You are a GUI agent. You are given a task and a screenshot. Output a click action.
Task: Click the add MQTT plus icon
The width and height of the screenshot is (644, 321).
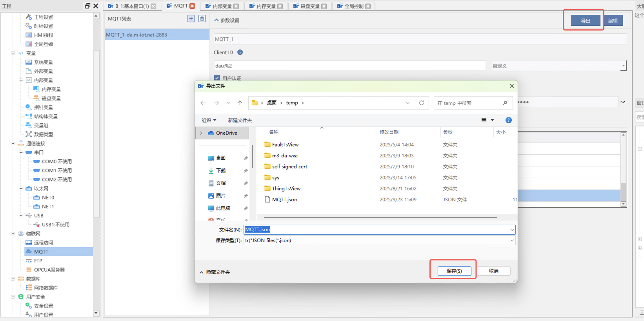(191, 18)
